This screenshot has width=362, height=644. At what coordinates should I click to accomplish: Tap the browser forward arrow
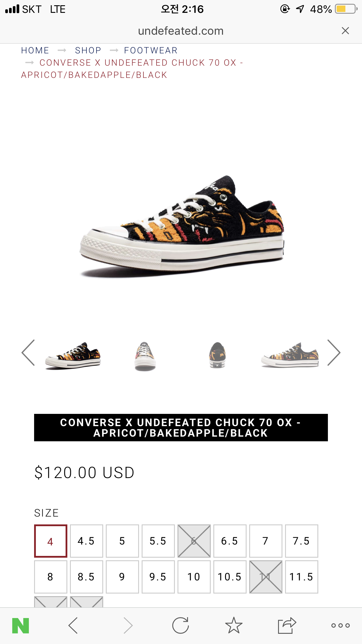[x=128, y=626]
